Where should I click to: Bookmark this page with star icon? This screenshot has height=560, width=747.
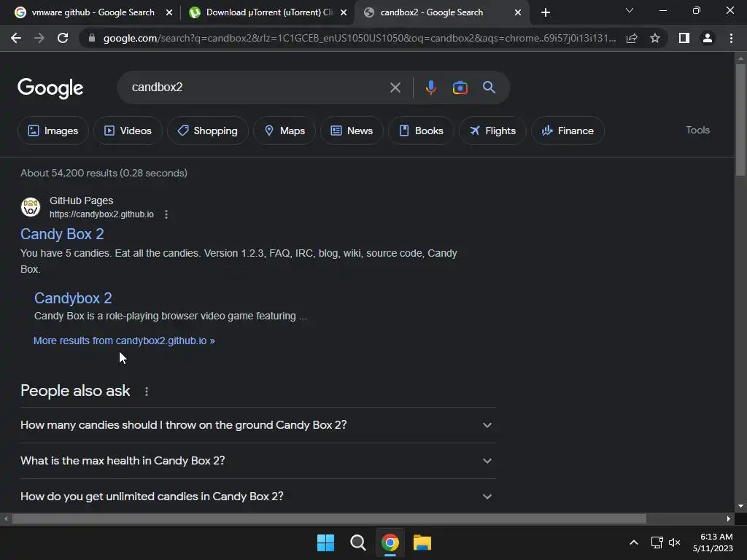(655, 38)
